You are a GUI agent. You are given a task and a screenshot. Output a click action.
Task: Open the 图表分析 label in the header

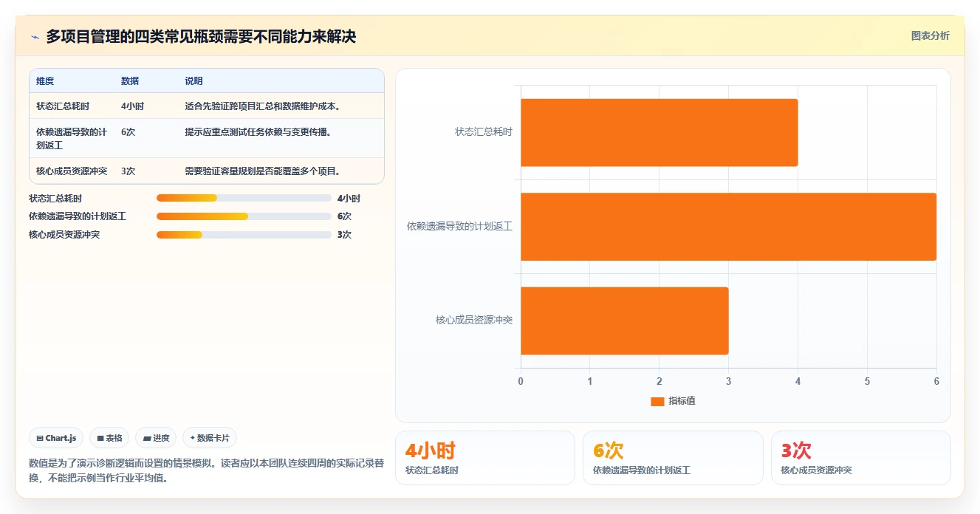pos(930,35)
